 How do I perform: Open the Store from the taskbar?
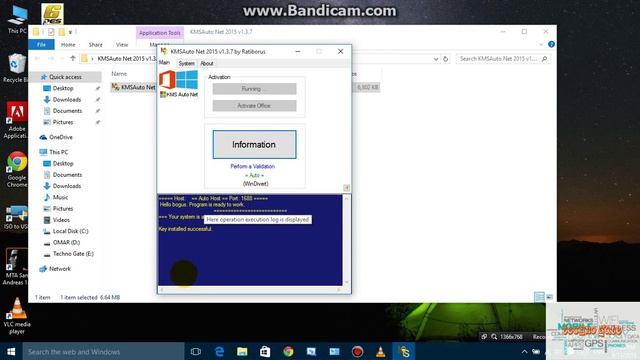265,351
